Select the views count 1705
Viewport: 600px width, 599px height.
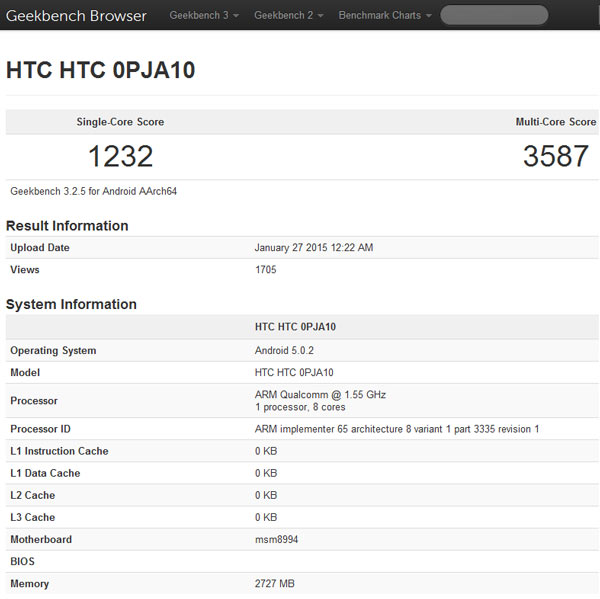(x=266, y=269)
